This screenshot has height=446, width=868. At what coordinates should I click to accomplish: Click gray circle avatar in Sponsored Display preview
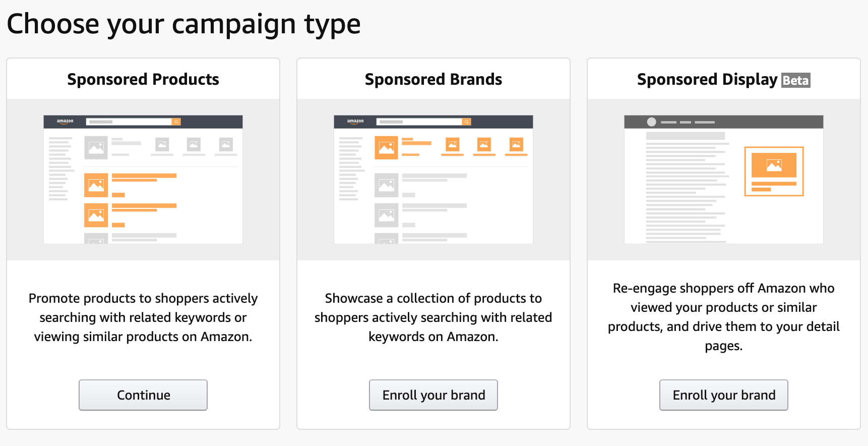tap(651, 122)
